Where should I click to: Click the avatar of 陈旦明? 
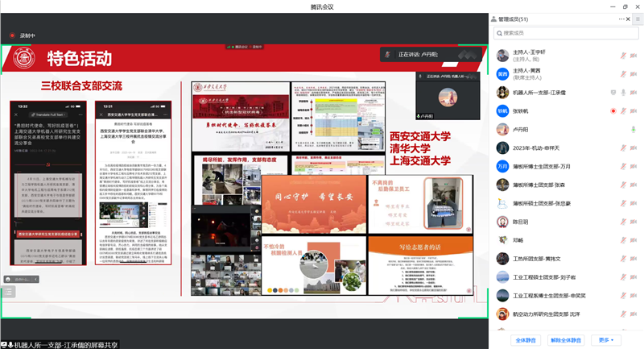coord(502,222)
